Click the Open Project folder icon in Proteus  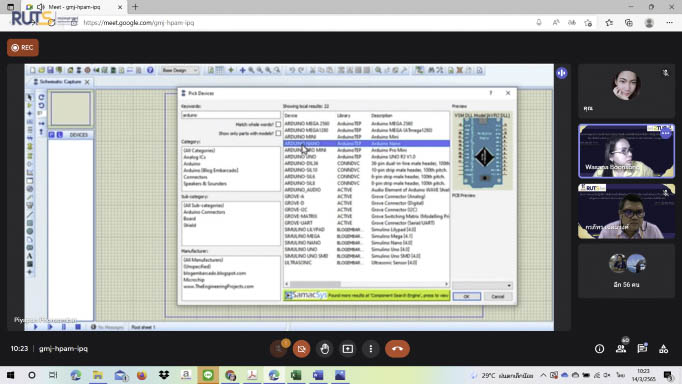click(41, 70)
